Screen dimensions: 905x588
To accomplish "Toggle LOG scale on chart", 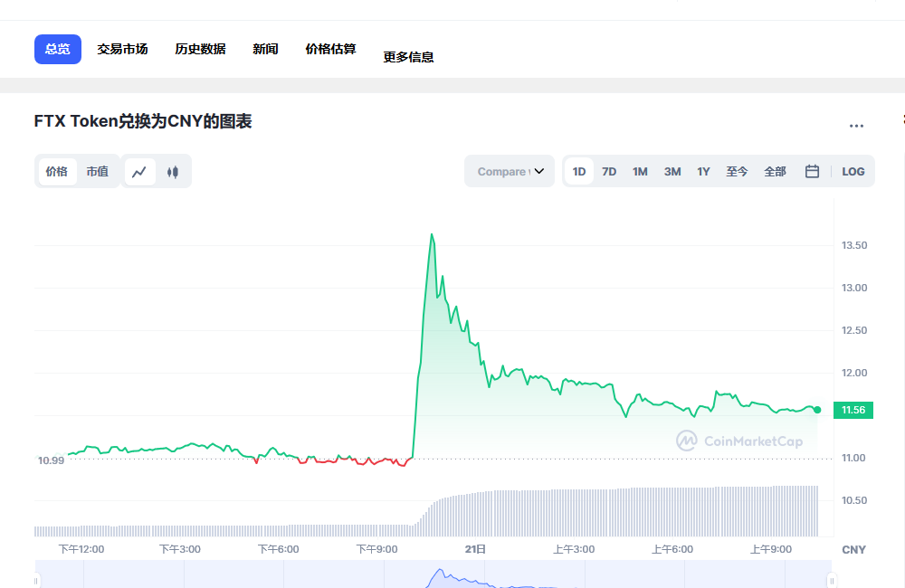I will pos(853,171).
